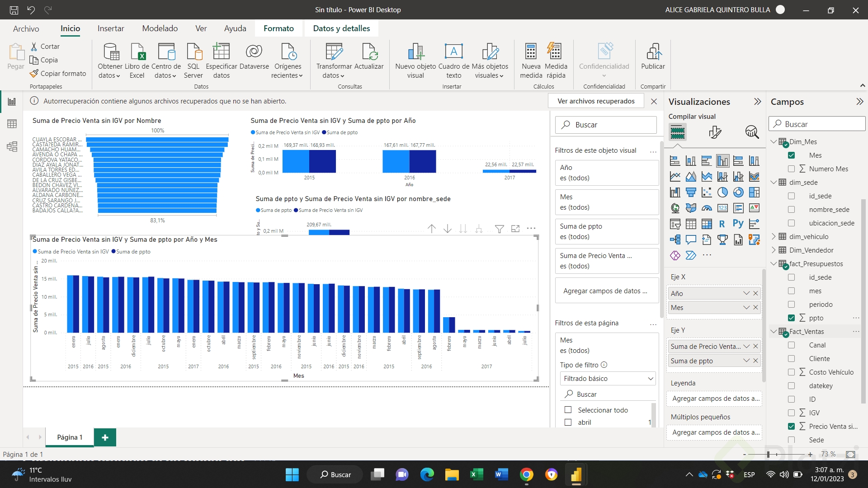Add a new page with plus button
Viewport: 868px width, 488px height.
(105, 437)
